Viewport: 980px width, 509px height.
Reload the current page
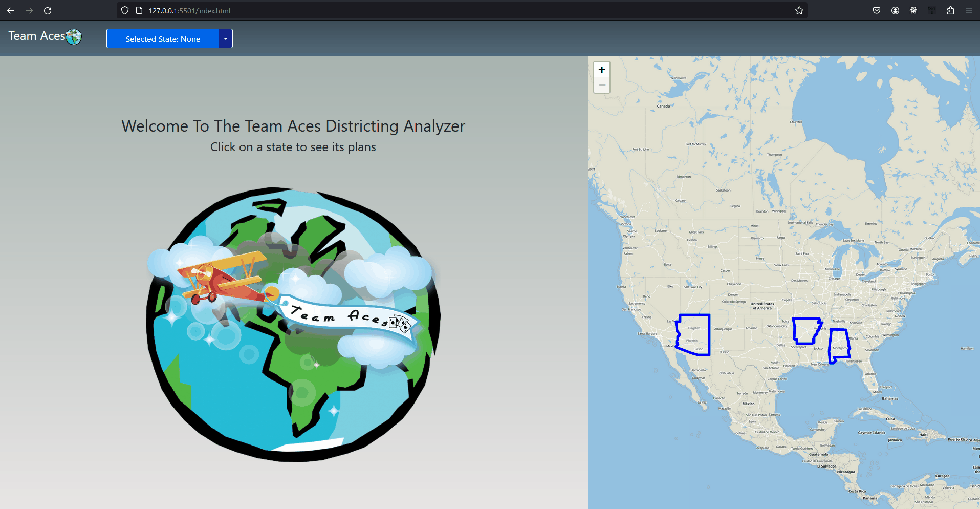(48, 10)
